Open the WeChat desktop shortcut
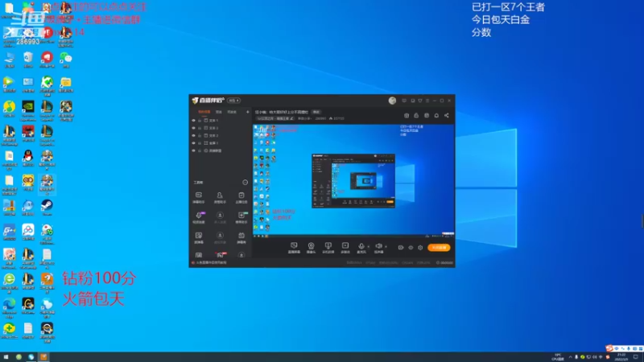Image resolution: width=644 pixels, height=362 pixels. coord(66,60)
